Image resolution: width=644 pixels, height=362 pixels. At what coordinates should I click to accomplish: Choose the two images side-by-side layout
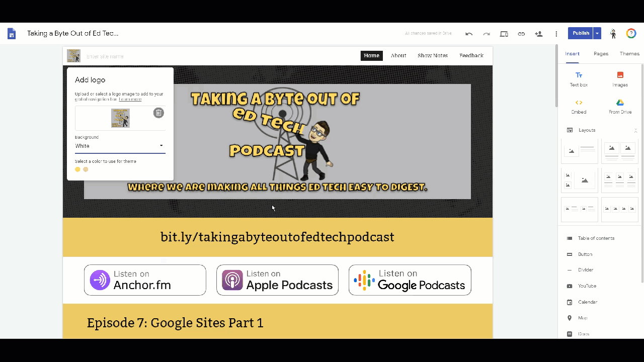pos(620,150)
